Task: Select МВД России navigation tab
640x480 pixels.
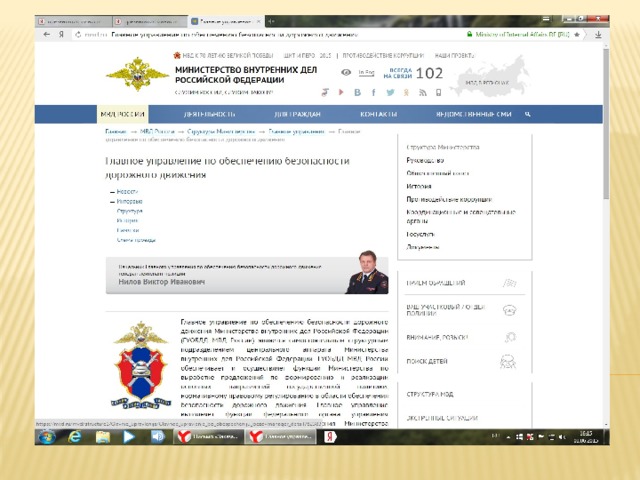Action: (122, 114)
